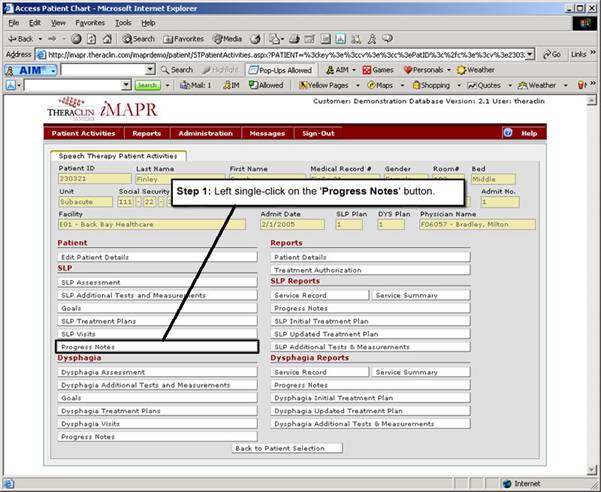Click the Physician Name field
Viewport: 601px width, 492px height.
478,225
